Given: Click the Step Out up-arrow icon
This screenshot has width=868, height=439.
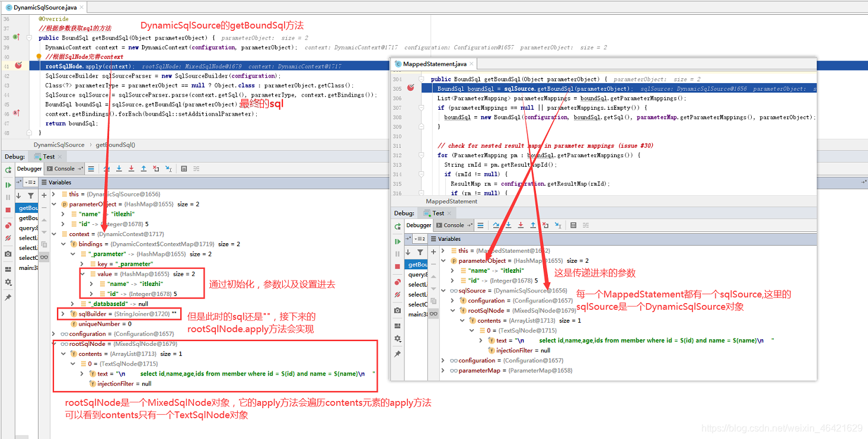Looking at the screenshot, I should [143, 168].
